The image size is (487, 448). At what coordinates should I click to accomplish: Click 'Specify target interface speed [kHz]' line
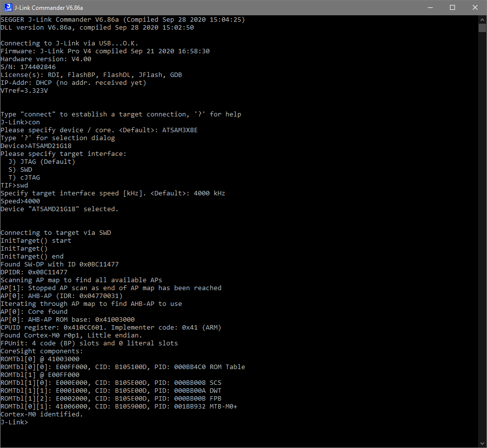tap(113, 193)
